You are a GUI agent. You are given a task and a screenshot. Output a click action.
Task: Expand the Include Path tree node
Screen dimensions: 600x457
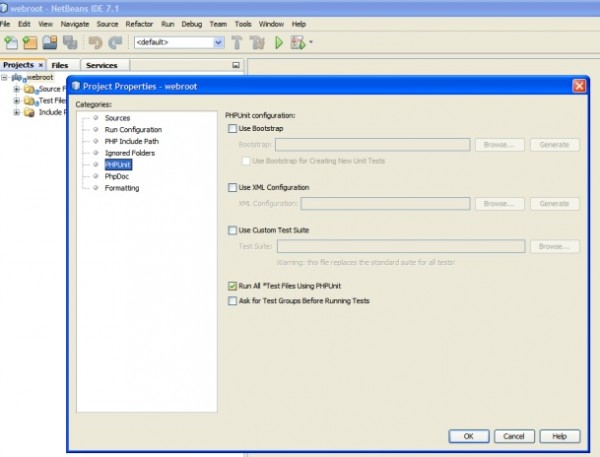point(16,113)
